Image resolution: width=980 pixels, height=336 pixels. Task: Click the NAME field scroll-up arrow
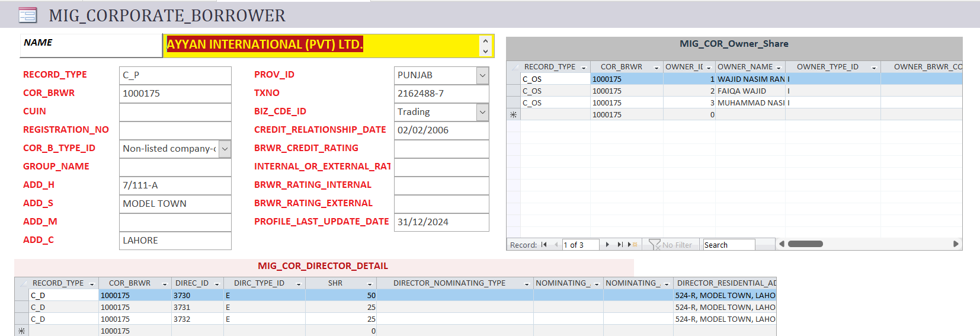485,41
